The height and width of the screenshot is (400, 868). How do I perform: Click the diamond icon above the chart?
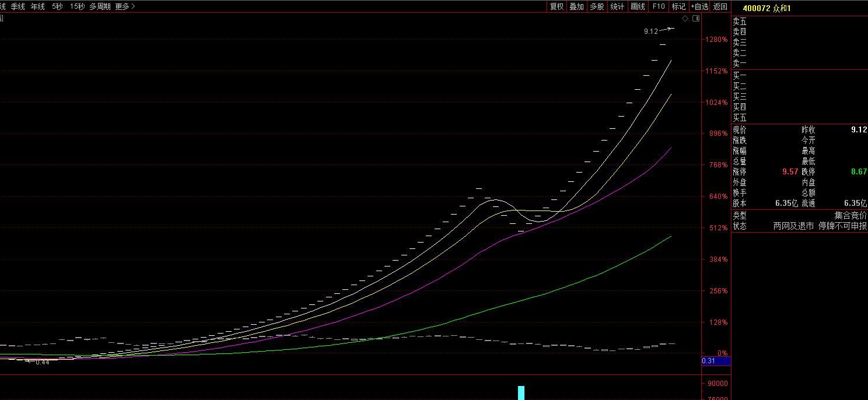pos(685,19)
